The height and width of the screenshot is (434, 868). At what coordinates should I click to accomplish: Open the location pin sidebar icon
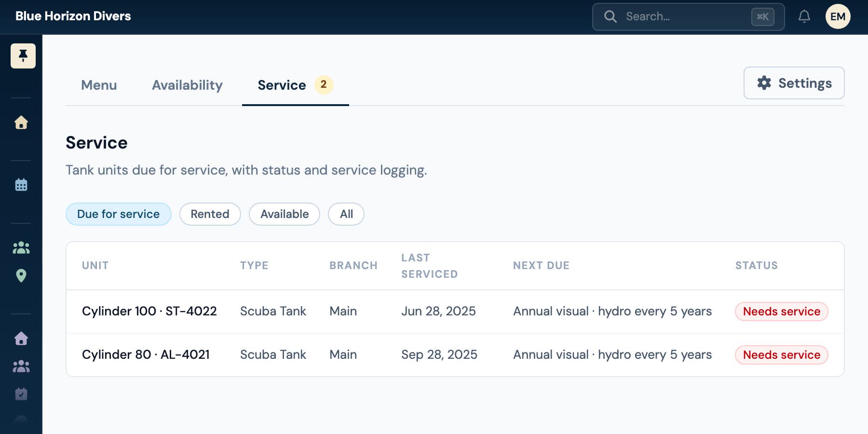(x=21, y=276)
